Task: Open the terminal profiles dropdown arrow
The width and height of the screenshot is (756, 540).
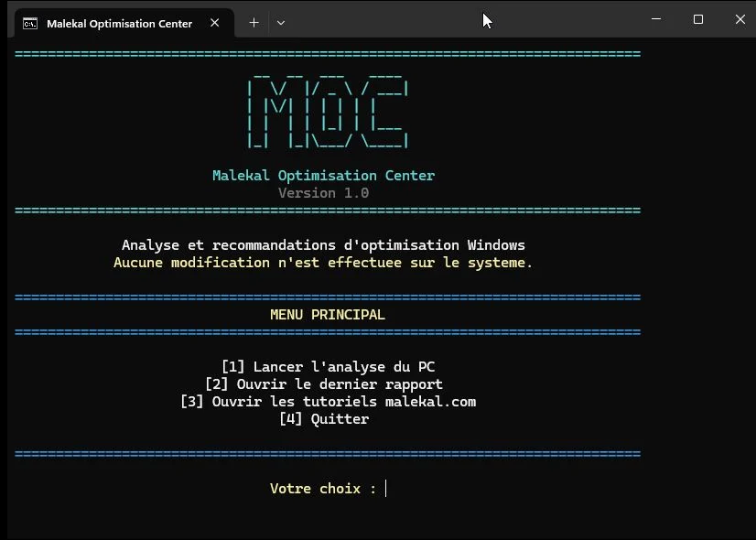Action: click(x=281, y=22)
